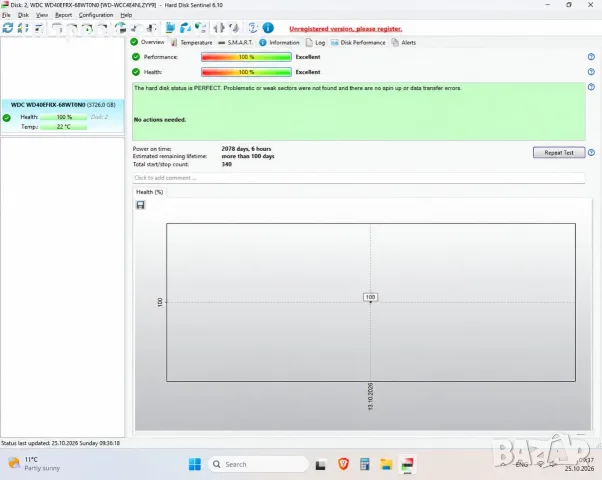Switch to the Log tab

point(316,42)
